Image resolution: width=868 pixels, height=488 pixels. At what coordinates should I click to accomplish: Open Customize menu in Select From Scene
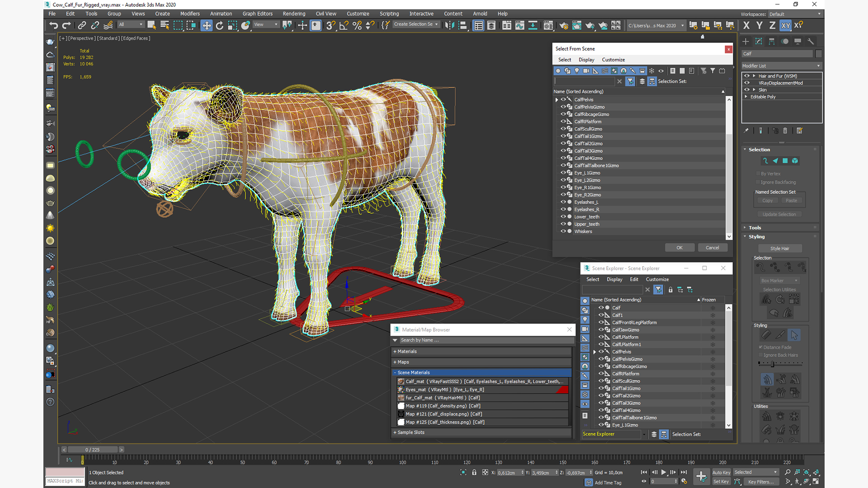click(613, 60)
